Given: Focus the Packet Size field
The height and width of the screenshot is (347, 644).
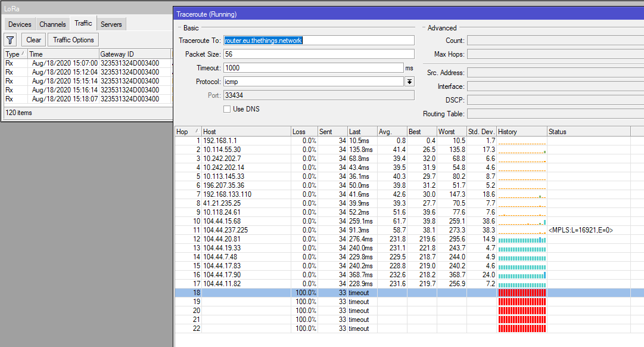Looking at the screenshot, I should [319, 54].
